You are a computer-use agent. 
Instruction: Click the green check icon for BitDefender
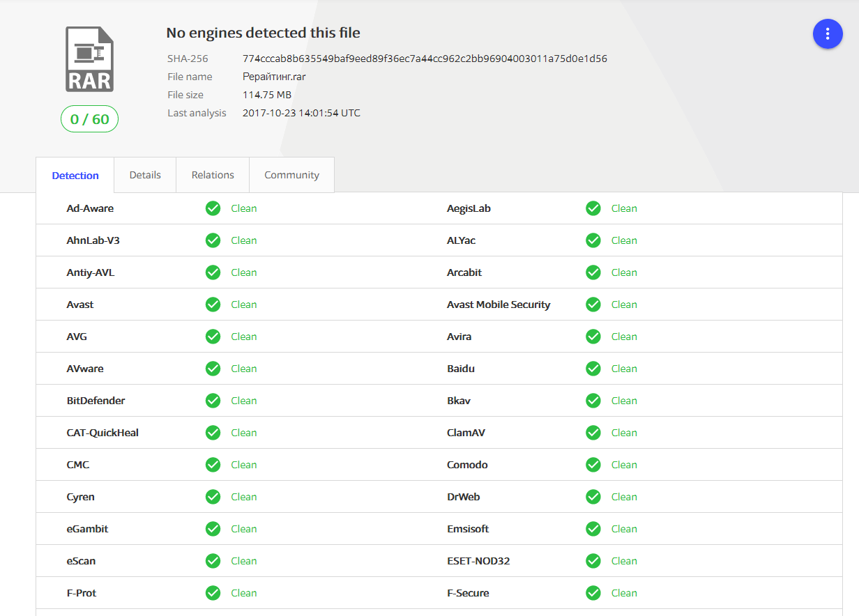[x=213, y=401]
